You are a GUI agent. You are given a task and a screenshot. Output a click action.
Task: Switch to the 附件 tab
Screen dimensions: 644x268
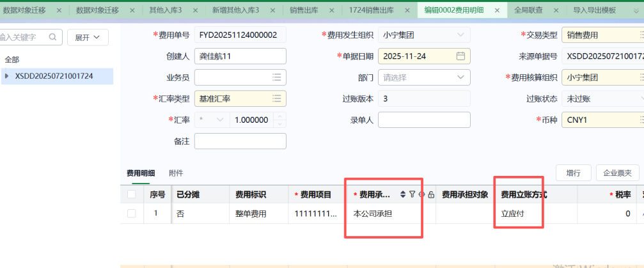(176, 173)
